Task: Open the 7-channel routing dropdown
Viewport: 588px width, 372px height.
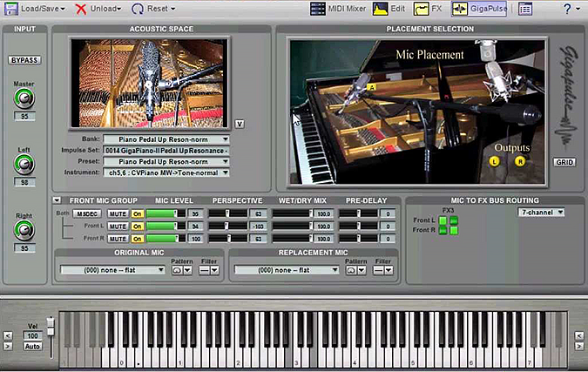Action: (x=541, y=213)
